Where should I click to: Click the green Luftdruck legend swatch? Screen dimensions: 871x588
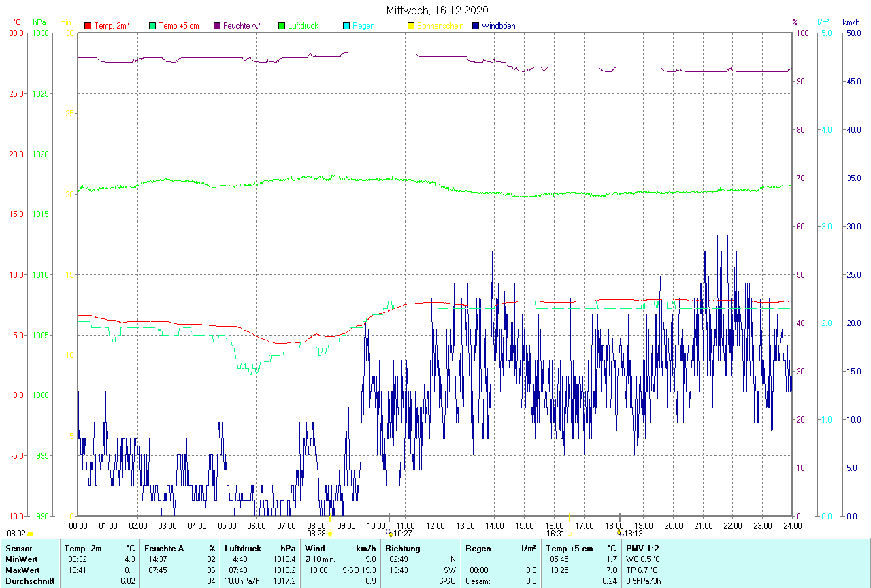point(282,26)
